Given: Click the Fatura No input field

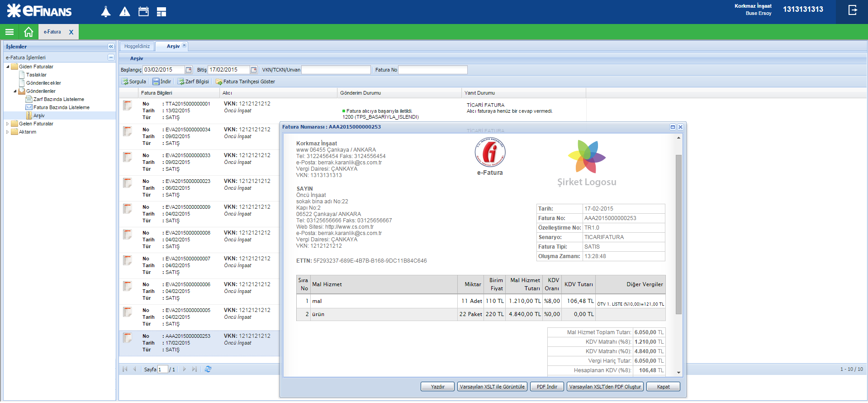Looking at the screenshot, I should [x=432, y=70].
